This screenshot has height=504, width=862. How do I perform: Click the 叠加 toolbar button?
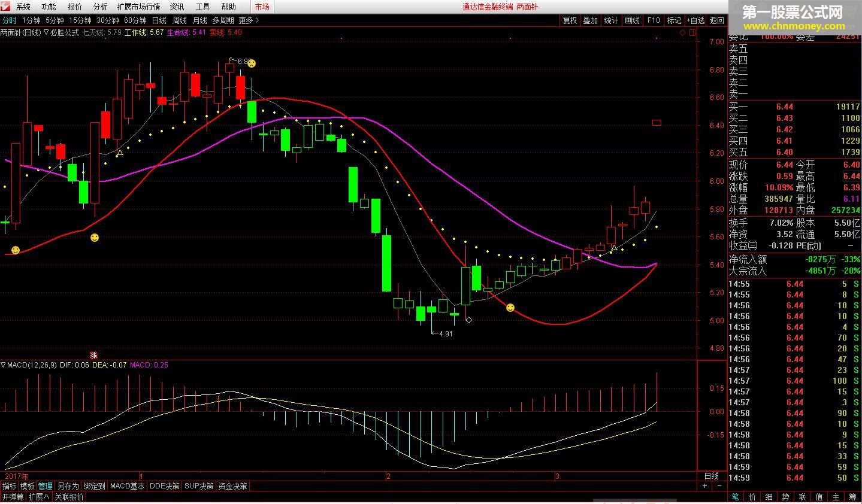point(591,20)
